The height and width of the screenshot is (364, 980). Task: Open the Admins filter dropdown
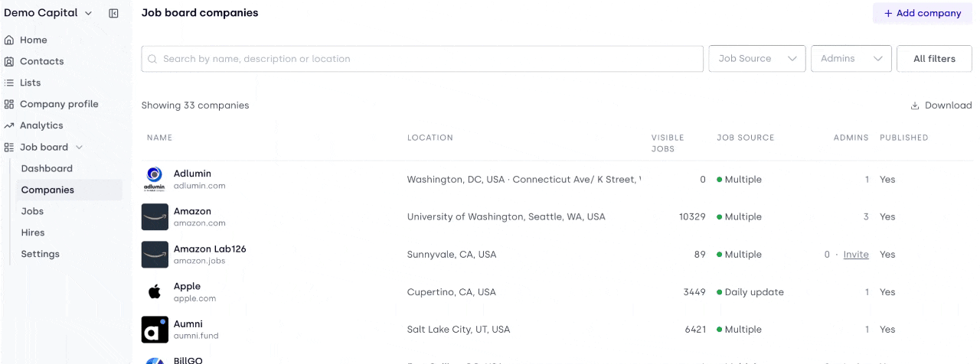pyautogui.click(x=851, y=59)
